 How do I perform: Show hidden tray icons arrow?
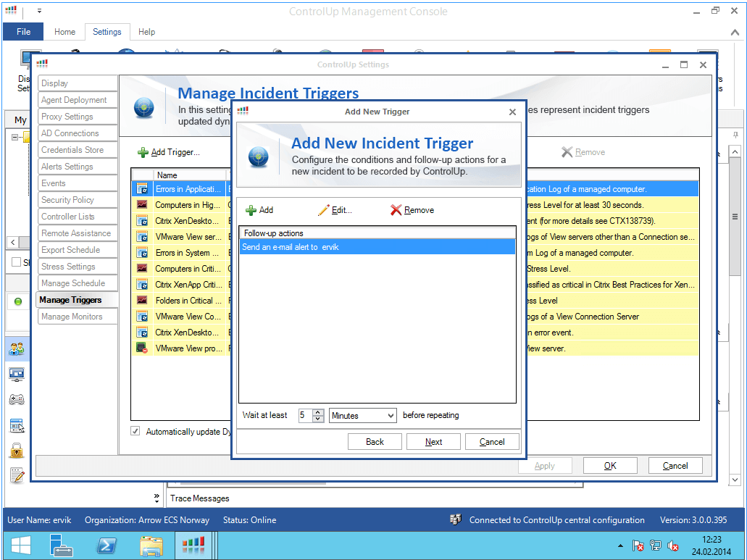pyautogui.click(x=620, y=546)
